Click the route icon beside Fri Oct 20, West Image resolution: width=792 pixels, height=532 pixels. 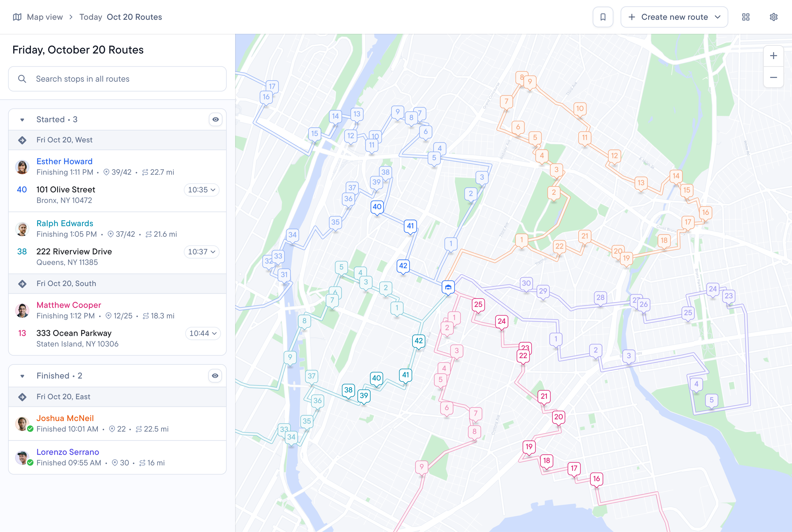[22, 140]
